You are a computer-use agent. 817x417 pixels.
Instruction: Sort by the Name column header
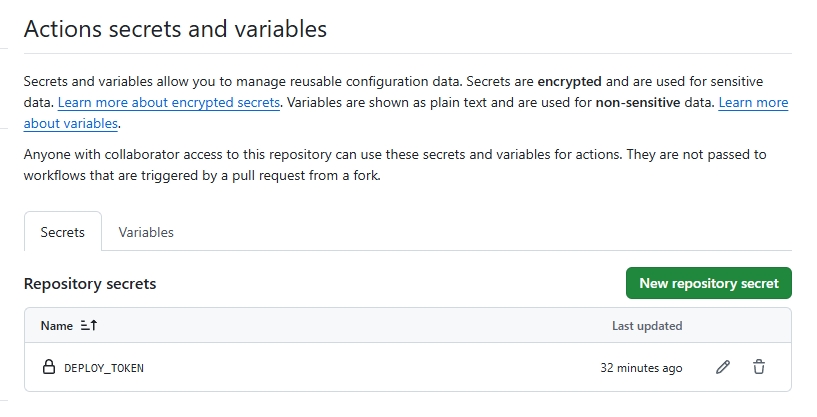(57, 326)
